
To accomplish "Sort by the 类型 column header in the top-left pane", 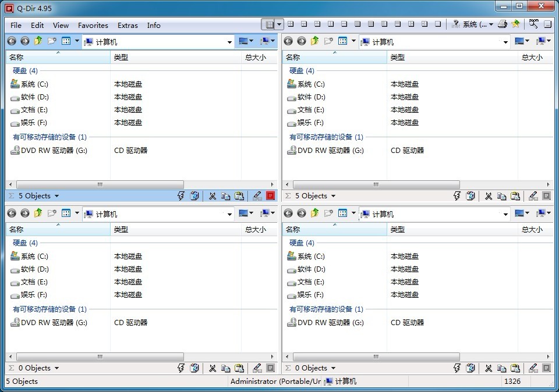I will tap(121, 58).
